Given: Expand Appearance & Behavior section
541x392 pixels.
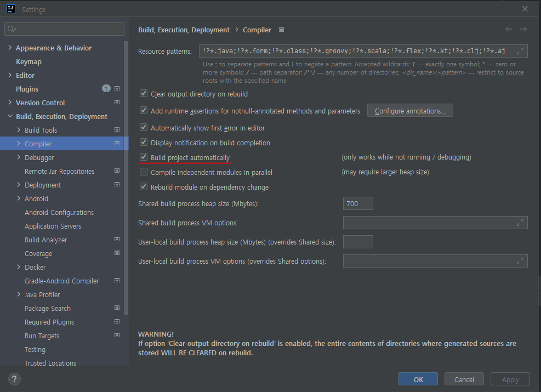Looking at the screenshot, I should [10, 48].
